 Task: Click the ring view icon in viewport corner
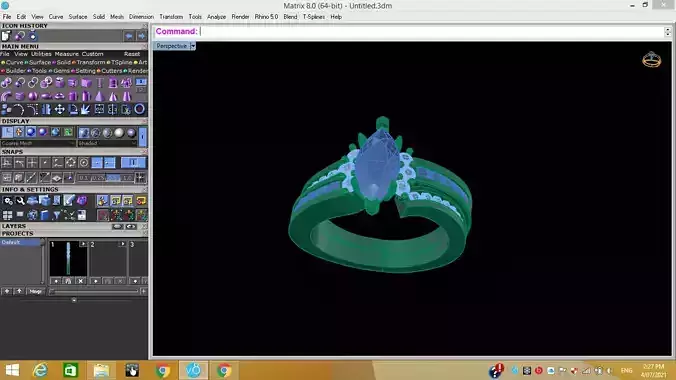[x=651, y=60]
